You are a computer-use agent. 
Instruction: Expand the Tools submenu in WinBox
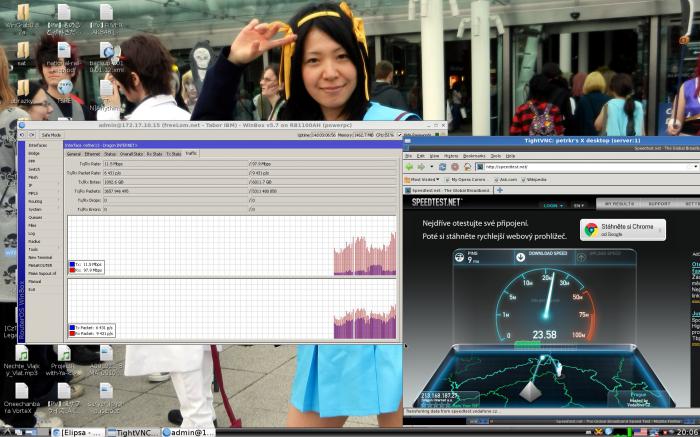pyautogui.click(x=33, y=250)
